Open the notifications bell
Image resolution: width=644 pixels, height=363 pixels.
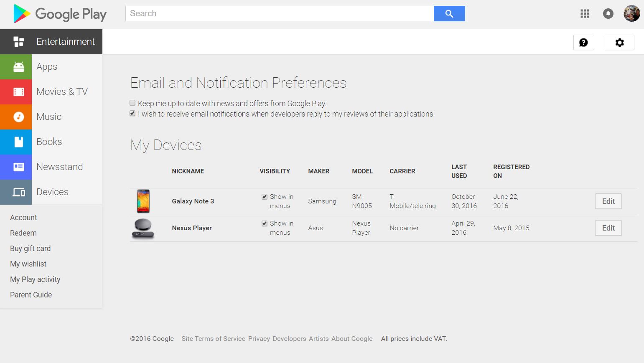(608, 14)
